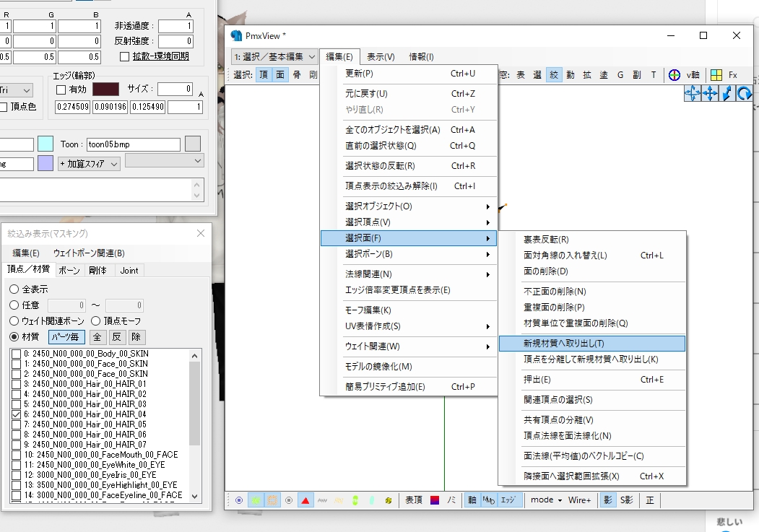Enable face selection mode 面

(x=280, y=75)
